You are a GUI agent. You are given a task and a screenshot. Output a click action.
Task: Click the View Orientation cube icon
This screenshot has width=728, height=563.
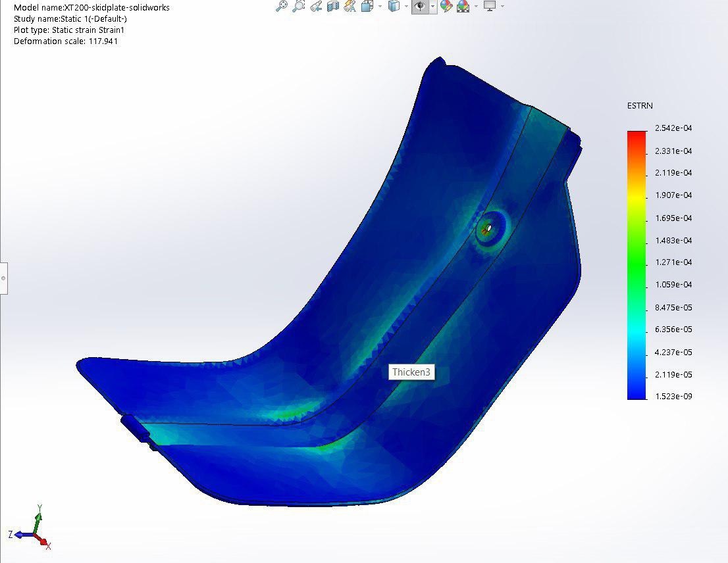[x=367, y=6]
